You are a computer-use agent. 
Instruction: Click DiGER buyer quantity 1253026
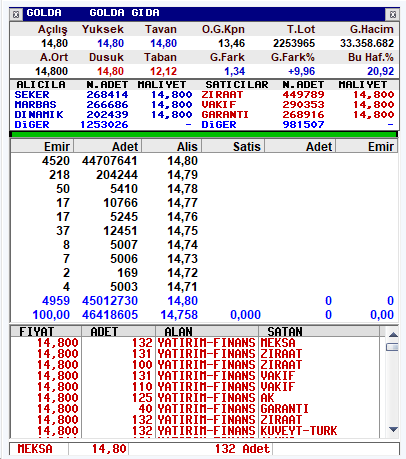point(104,125)
